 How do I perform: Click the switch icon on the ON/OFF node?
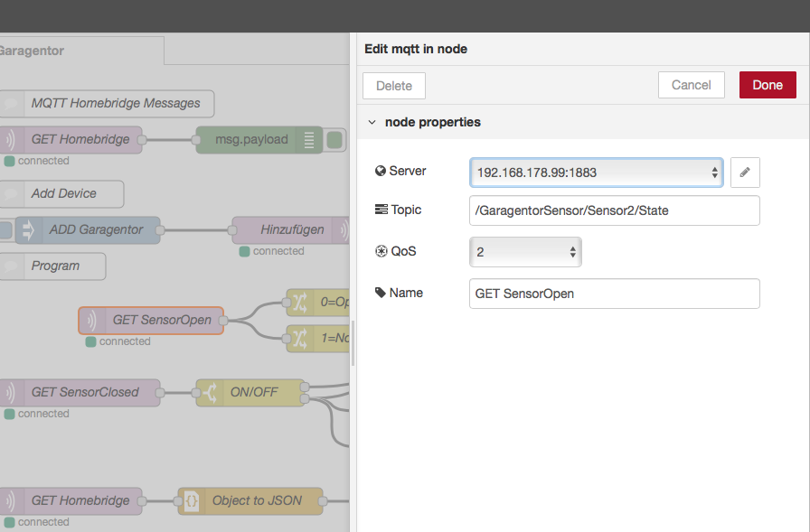click(209, 393)
